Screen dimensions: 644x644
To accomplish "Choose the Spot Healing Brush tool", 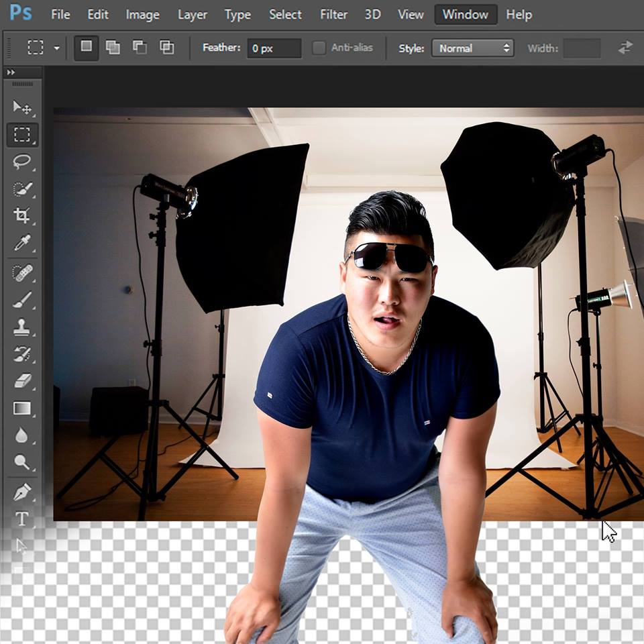I will [x=22, y=273].
